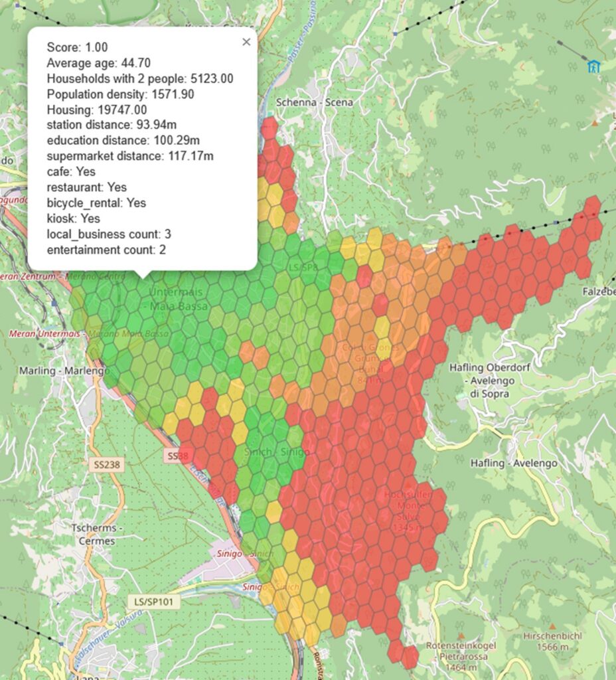This screenshot has height=680, width=616.
Task: Close the Score 1.00 popup
Action: (x=246, y=42)
